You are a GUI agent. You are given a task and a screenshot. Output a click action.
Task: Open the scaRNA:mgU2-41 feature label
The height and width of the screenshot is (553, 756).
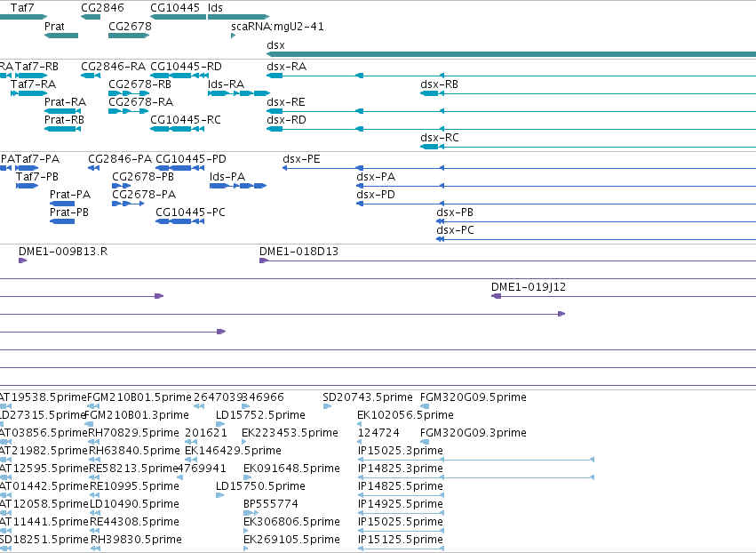tap(277, 26)
